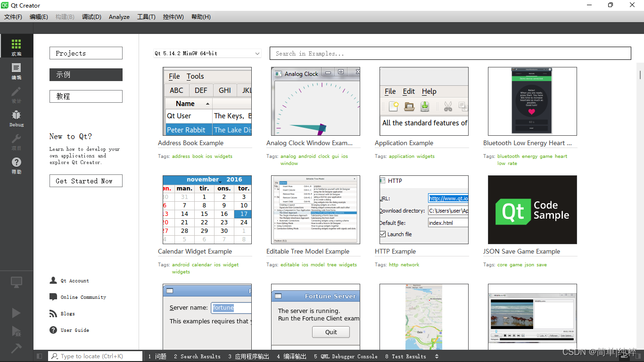Open the 8 Test Results pane
Viewport: 644px width, 362px height.
[x=405, y=356]
